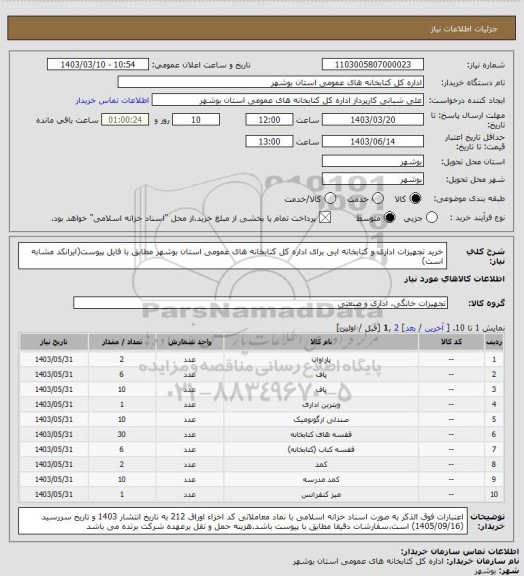Image resolution: width=524 pixels, height=576 pixels.
Task: Click the delivery province field بوشهر
Action: point(373,161)
